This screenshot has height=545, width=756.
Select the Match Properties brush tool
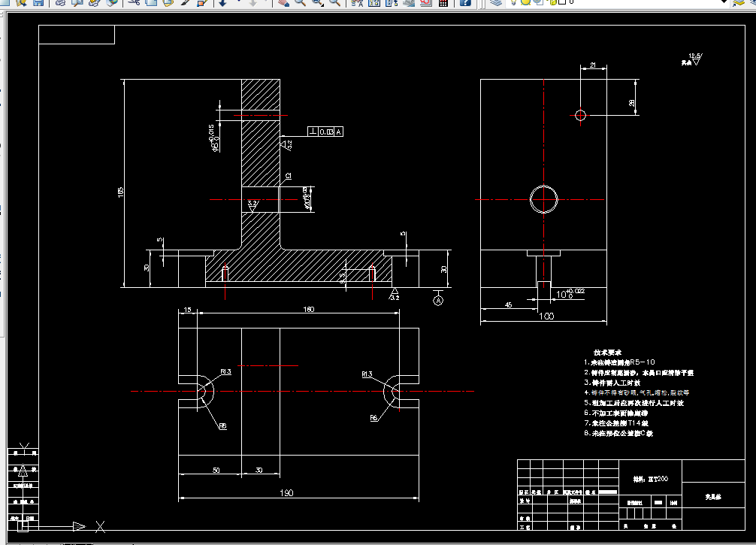point(185,2)
